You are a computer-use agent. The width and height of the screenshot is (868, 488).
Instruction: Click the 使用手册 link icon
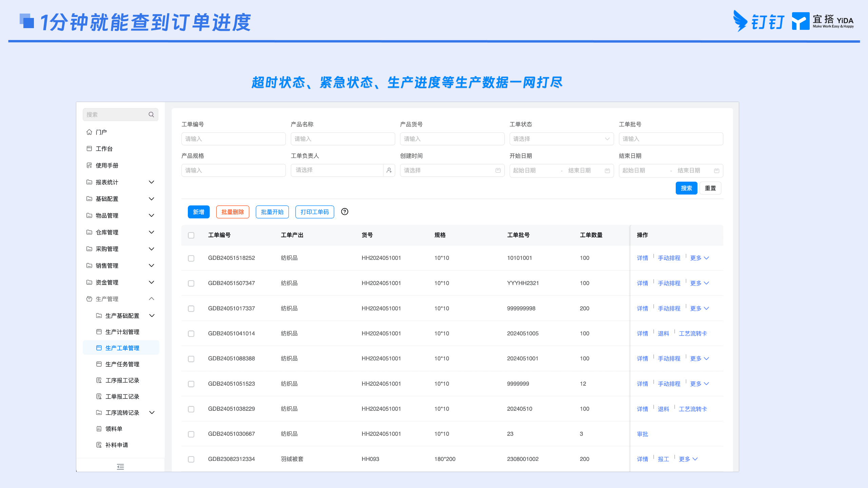click(89, 165)
